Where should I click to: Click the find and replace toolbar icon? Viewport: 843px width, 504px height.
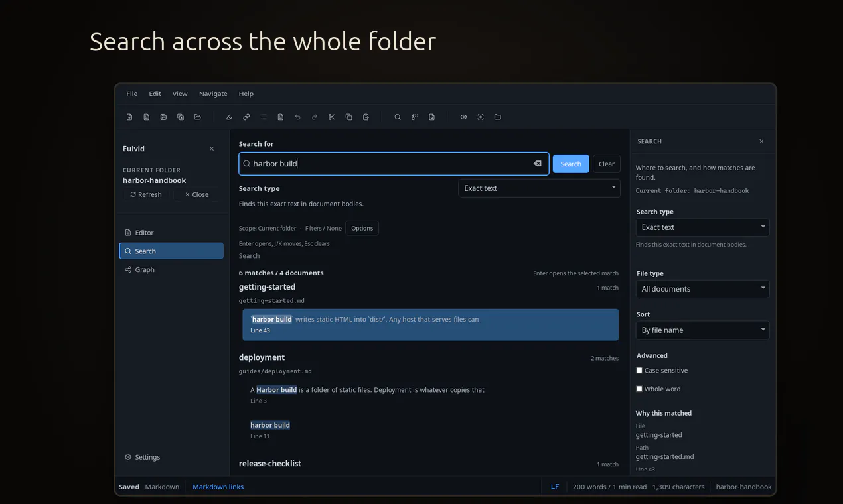[x=414, y=117]
